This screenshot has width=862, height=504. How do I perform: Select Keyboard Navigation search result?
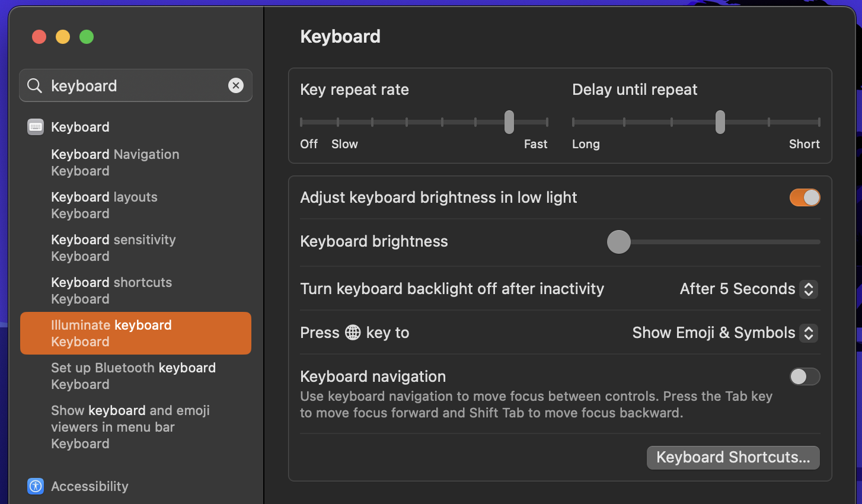pos(115,162)
